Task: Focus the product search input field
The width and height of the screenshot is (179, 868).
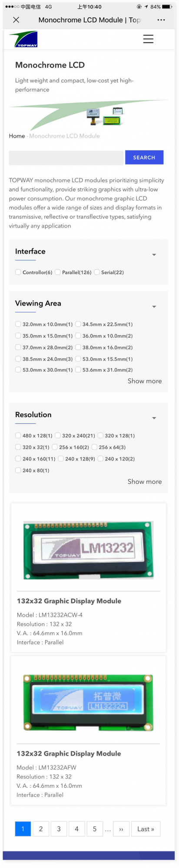Action: click(x=66, y=158)
